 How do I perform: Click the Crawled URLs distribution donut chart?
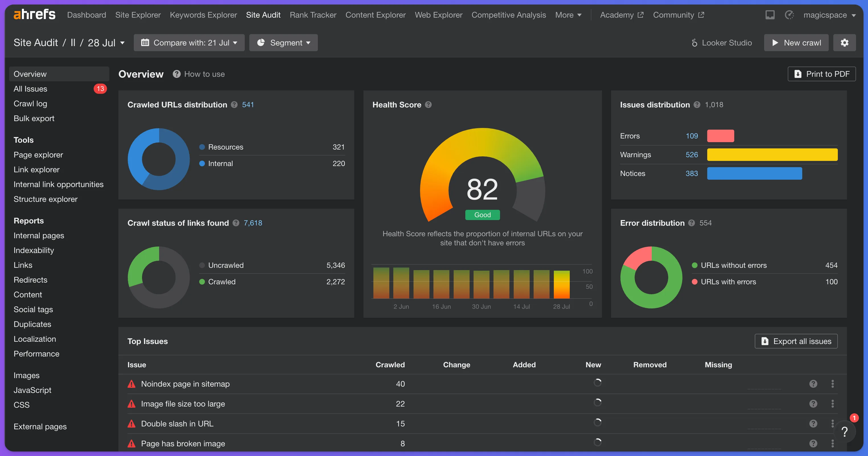pyautogui.click(x=159, y=159)
